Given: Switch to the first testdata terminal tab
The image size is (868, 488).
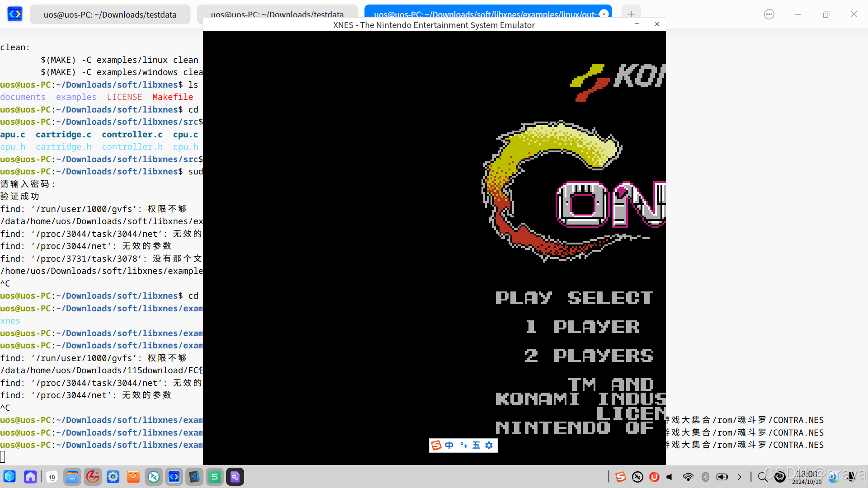Looking at the screenshot, I should pos(110,14).
